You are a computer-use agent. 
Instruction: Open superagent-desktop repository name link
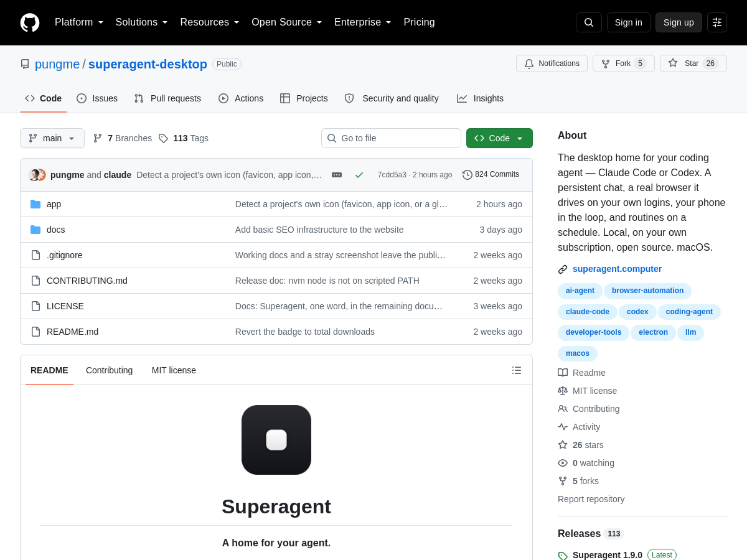point(148,64)
